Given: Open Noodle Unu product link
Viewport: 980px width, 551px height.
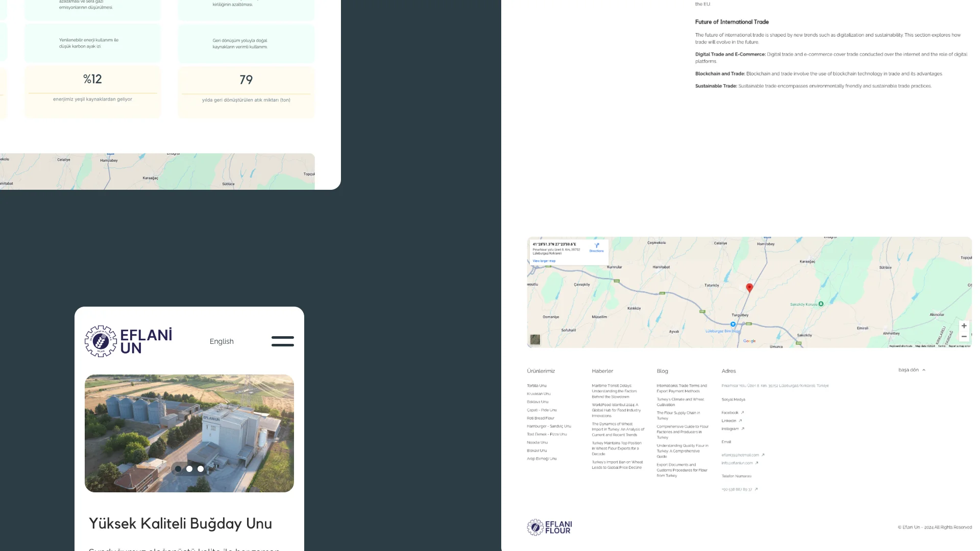Looking at the screenshot, I should point(537,443).
